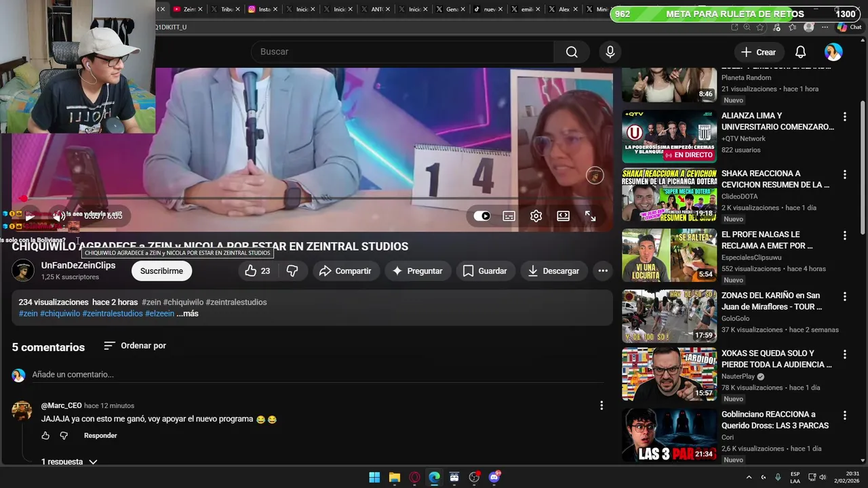The width and height of the screenshot is (868, 488).
Task: Open the XOKAS SE QUEDA SOLO video title
Action: tap(776, 359)
